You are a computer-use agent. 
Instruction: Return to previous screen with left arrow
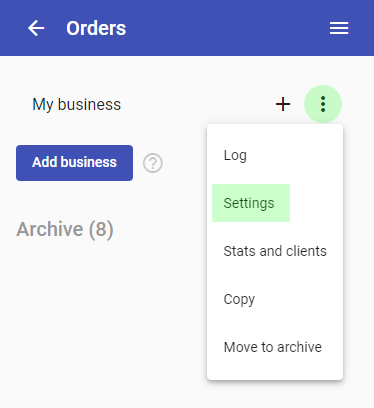coord(36,28)
